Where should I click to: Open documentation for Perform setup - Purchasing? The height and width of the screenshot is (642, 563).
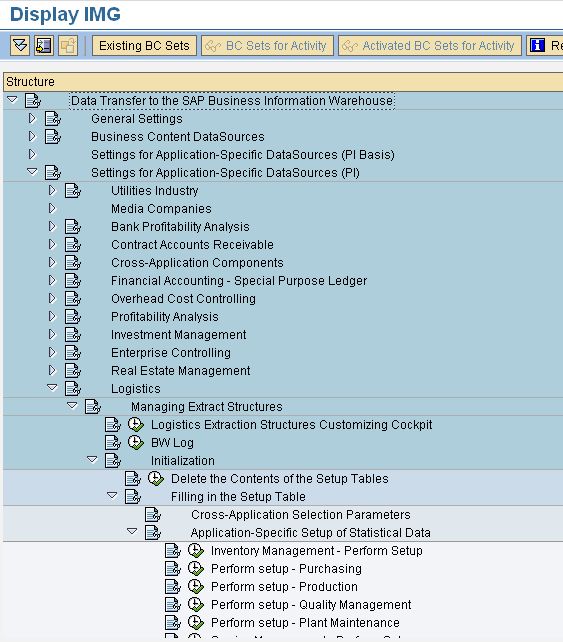click(x=173, y=569)
